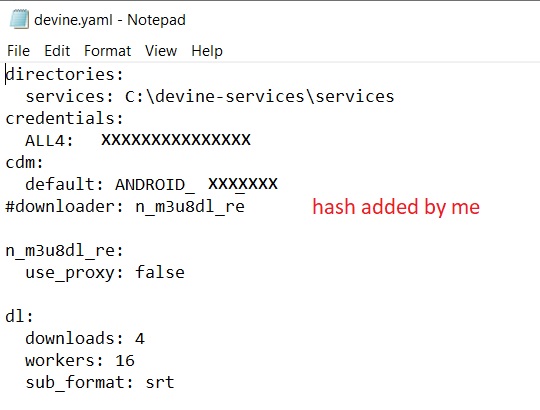This screenshot has width=540, height=410.
Task: Click on the downloads: 4 line
Action: pos(85,338)
